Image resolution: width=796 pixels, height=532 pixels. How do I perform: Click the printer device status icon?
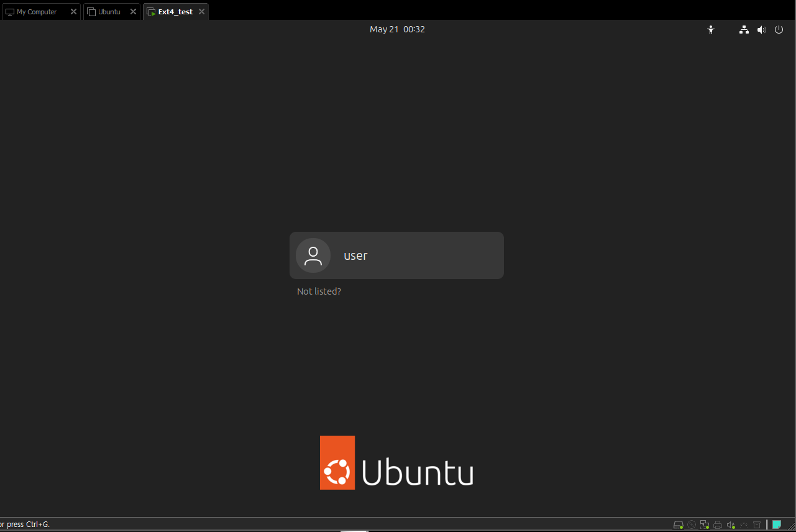click(718, 525)
